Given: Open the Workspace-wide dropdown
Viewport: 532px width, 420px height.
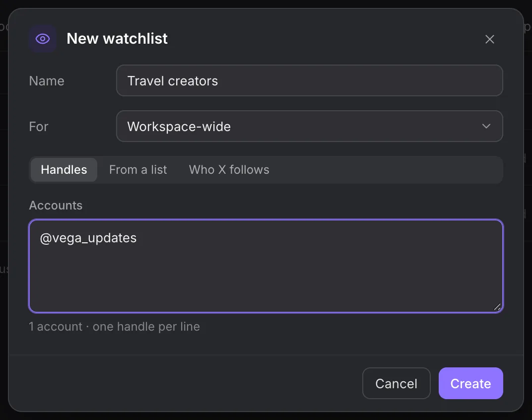Looking at the screenshot, I should coord(310,126).
